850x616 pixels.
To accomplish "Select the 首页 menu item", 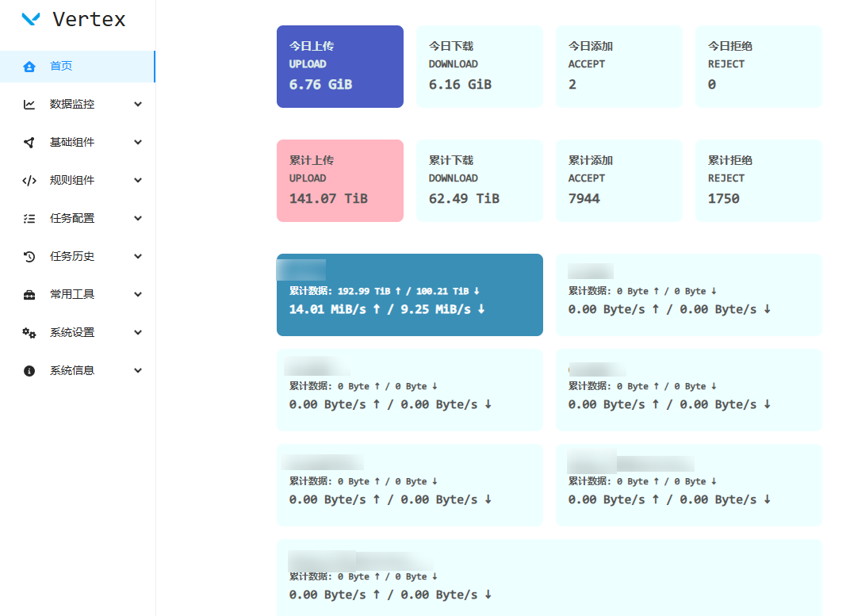I will (x=62, y=67).
